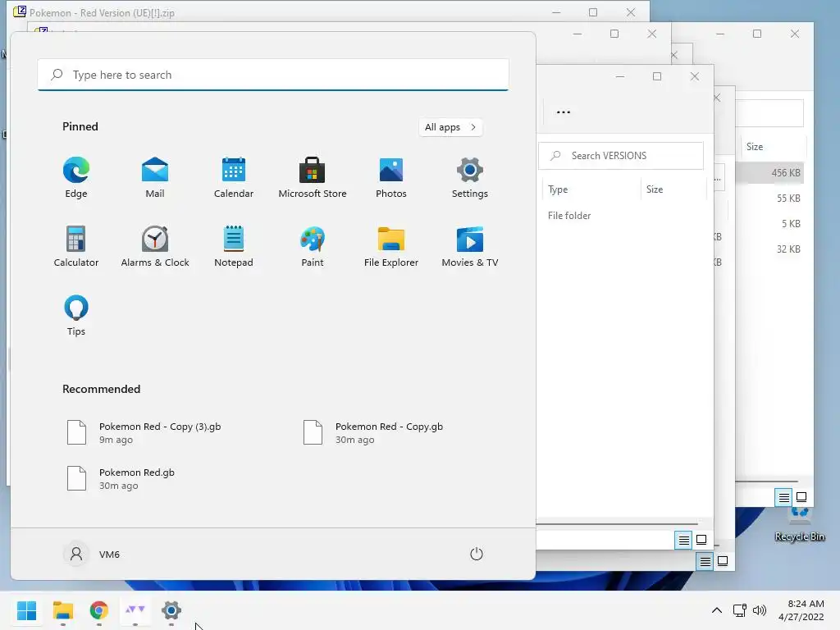This screenshot has width=840, height=630.
Task: Toggle large icons view in rearmost Explorer window
Action: [801, 498]
